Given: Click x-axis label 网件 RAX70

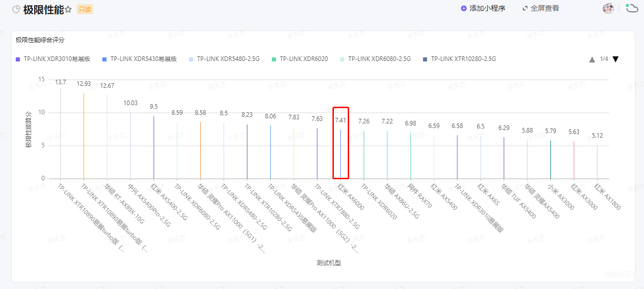Looking at the screenshot, I should click(420, 196).
